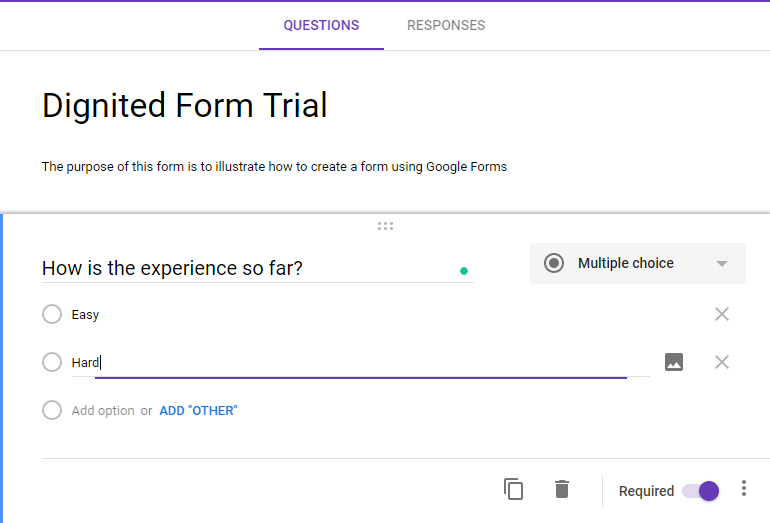Viewport: 770px width, 523px height.
Task: Click Add option placeholder text
Action: [x=103, y=411]
